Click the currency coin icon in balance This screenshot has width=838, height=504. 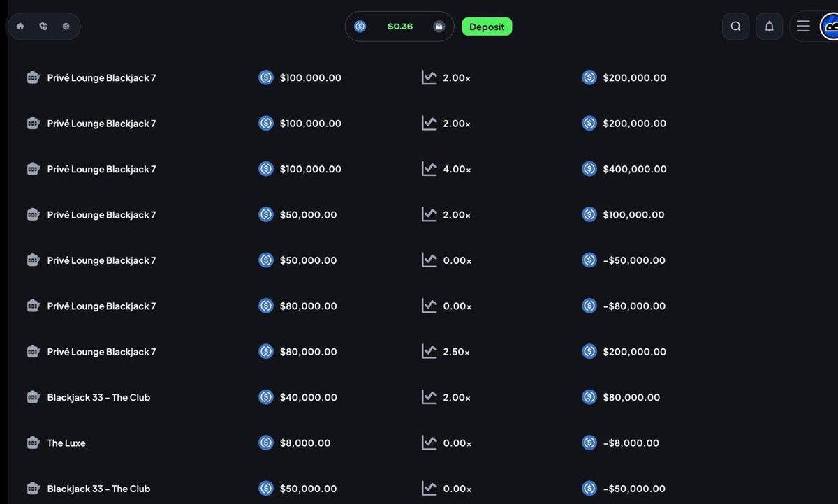[360, 27]
